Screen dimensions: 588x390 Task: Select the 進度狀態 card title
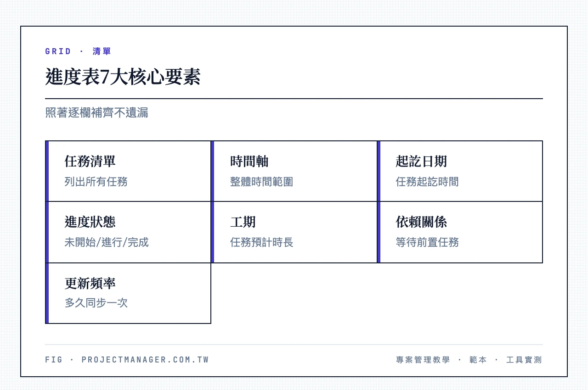coord(90,222)
